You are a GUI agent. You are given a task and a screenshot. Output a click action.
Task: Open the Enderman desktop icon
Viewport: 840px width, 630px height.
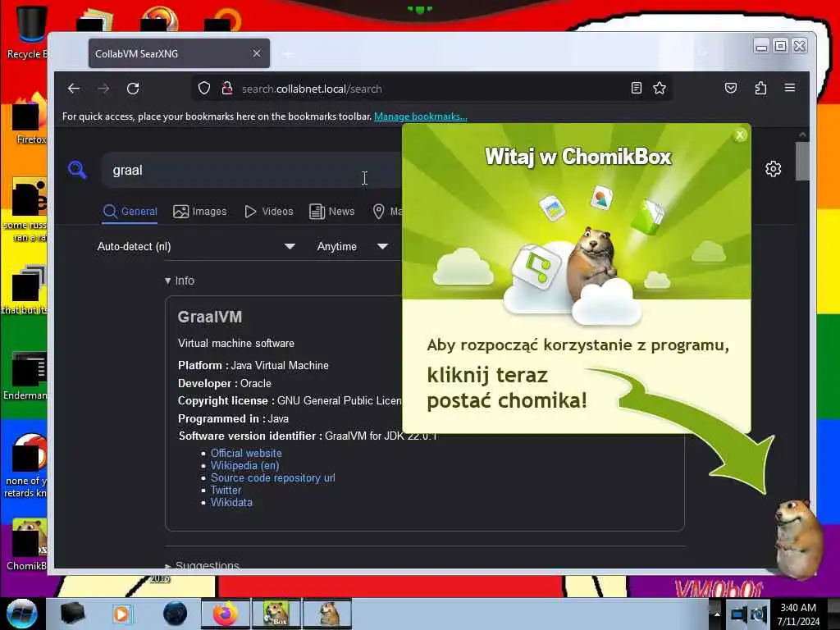(x=27, y=375)
